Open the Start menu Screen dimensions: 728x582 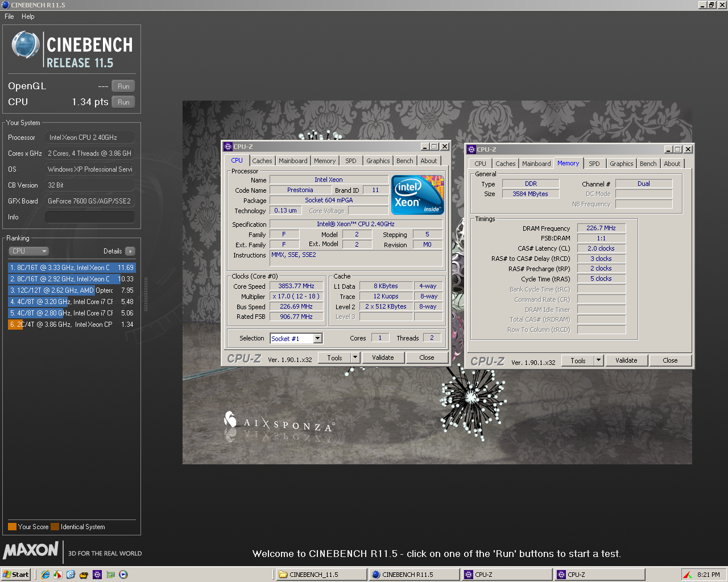pyautogui.click(x=15, y=575)
